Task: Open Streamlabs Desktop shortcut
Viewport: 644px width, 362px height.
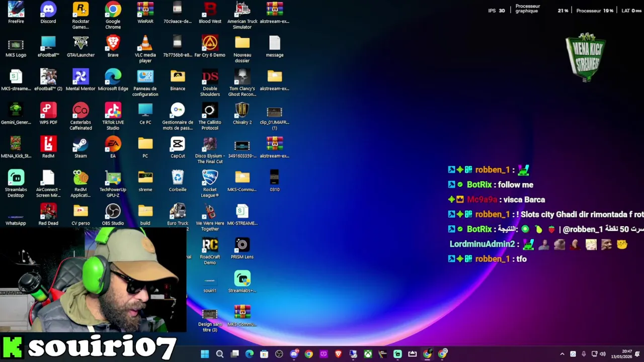Action: [16, 184]
